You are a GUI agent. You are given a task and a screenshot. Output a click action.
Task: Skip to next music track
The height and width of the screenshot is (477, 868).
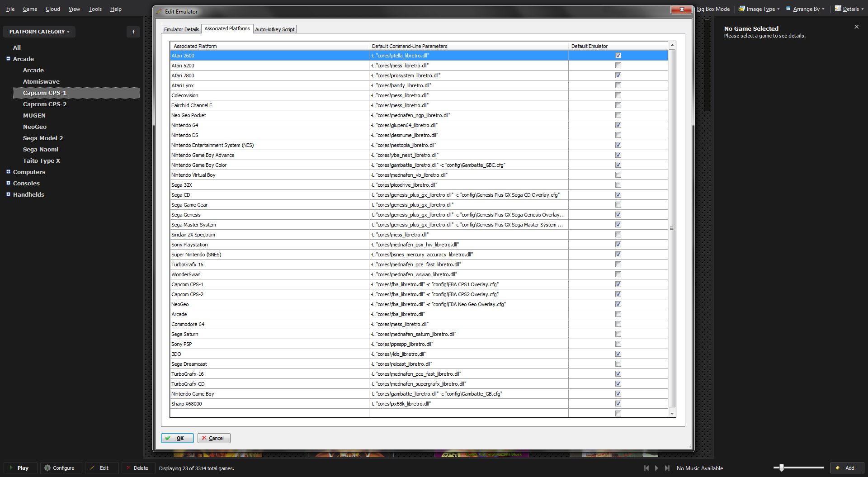pos(667,468)
